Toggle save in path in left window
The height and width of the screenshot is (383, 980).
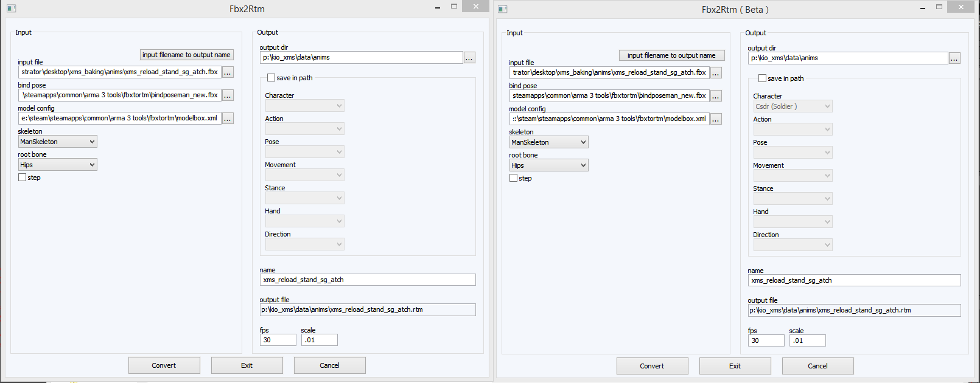[271, 78]
